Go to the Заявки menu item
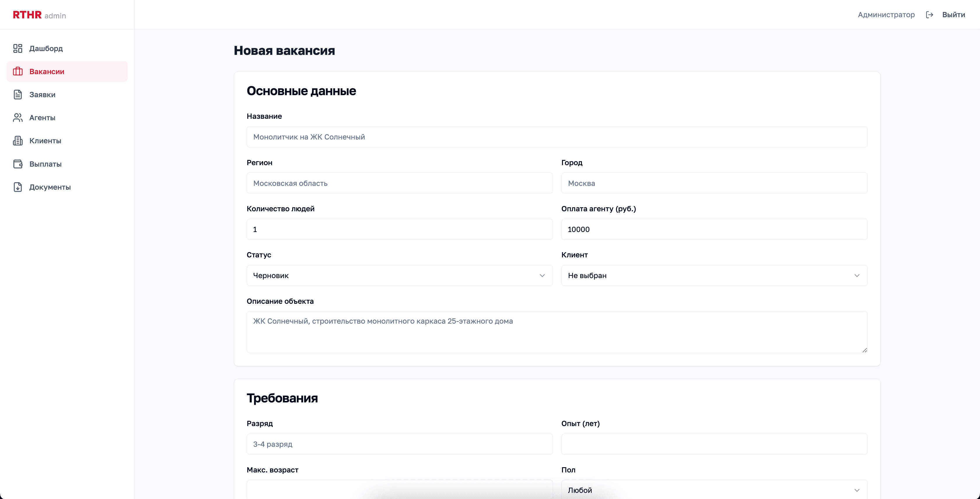980x499 pixels. [x=42, y=94]
